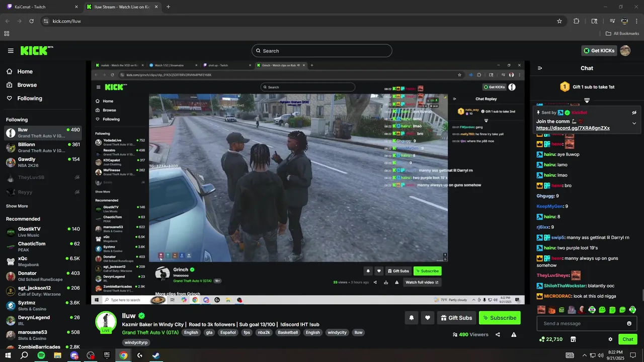Expand the pinned message chevron
This screenshot has width=644, height=362.
click(x=634, y=123)
